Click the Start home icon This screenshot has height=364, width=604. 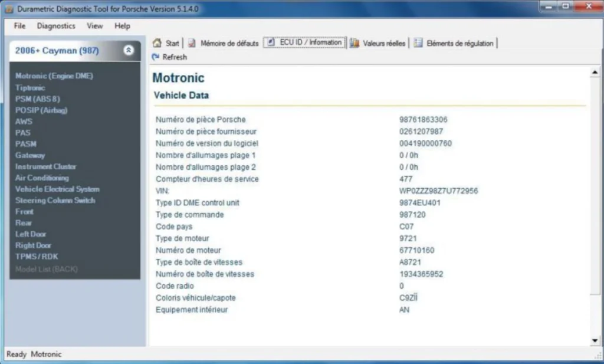pos(157,43)
